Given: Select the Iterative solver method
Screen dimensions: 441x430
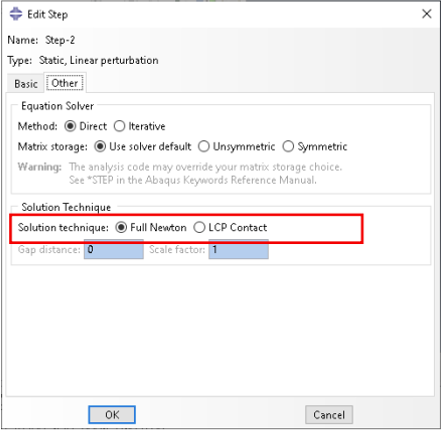Looking at the screenshot, I should click(x=119, y=126).
